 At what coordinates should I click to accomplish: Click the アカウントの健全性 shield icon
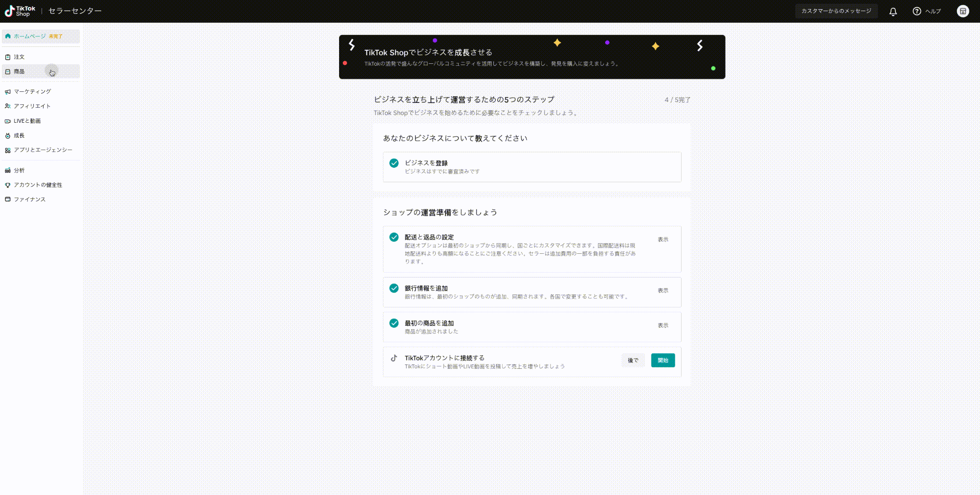click(x=8, y=185)
